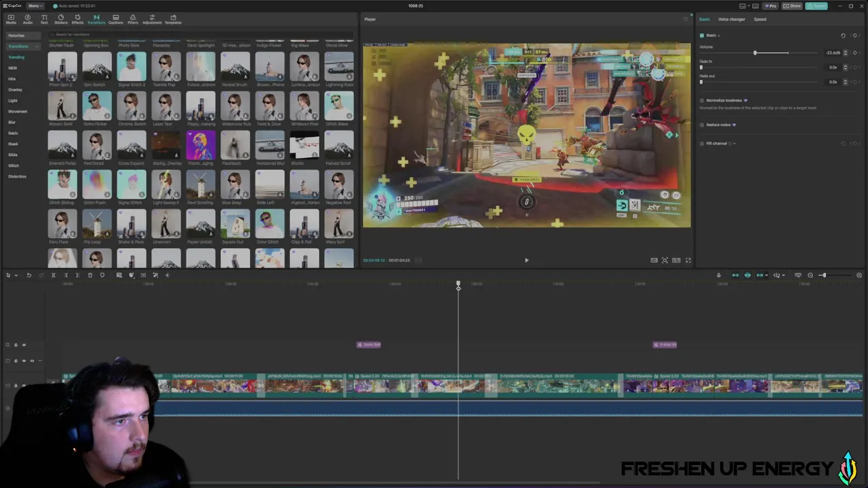Screen dimensions: 868x488
Task: Open the Media panel icon
Action: pyautogui.click(x=11, y=19)
